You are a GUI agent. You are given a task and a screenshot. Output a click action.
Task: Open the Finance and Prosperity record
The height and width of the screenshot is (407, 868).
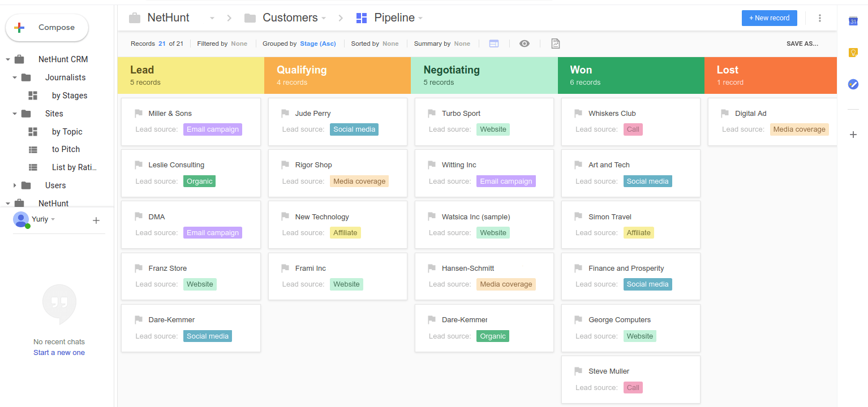point(631,276)
